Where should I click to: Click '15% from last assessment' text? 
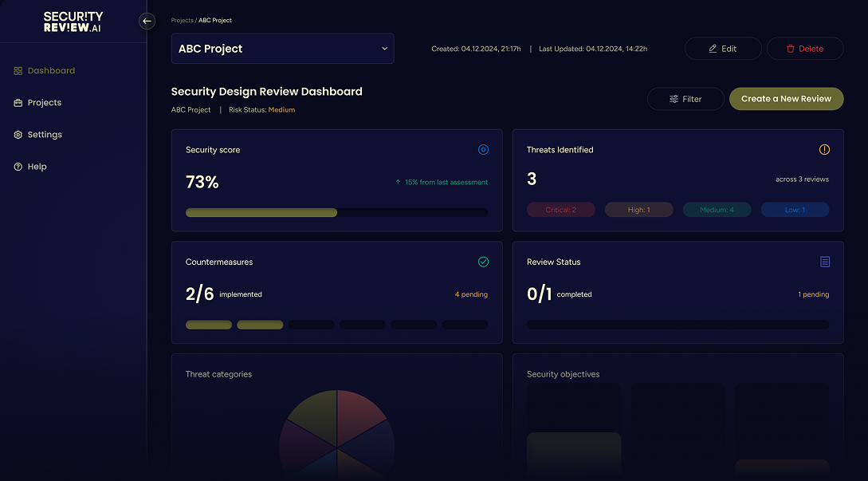446,182
